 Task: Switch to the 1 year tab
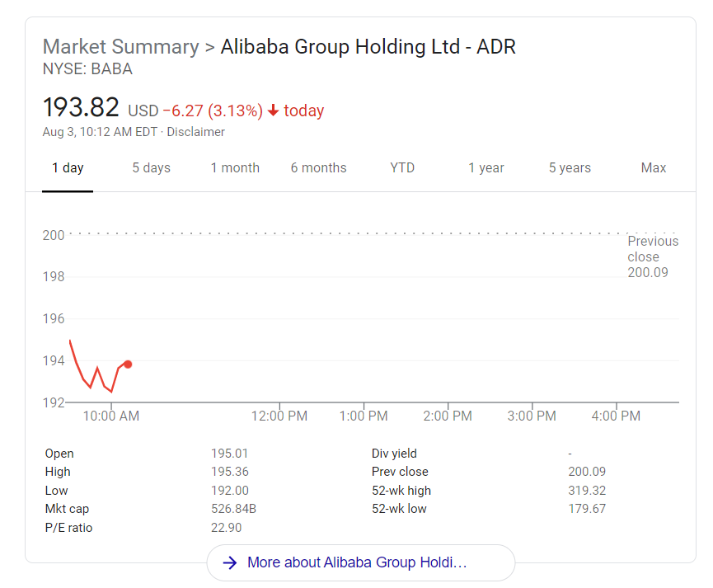(x=486, y=168)
